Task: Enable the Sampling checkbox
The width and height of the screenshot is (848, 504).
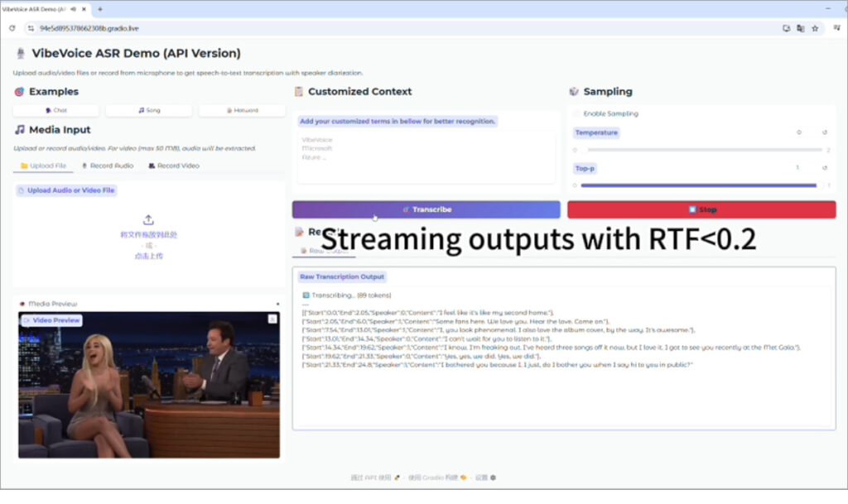Action: click(x=577, y=113)
